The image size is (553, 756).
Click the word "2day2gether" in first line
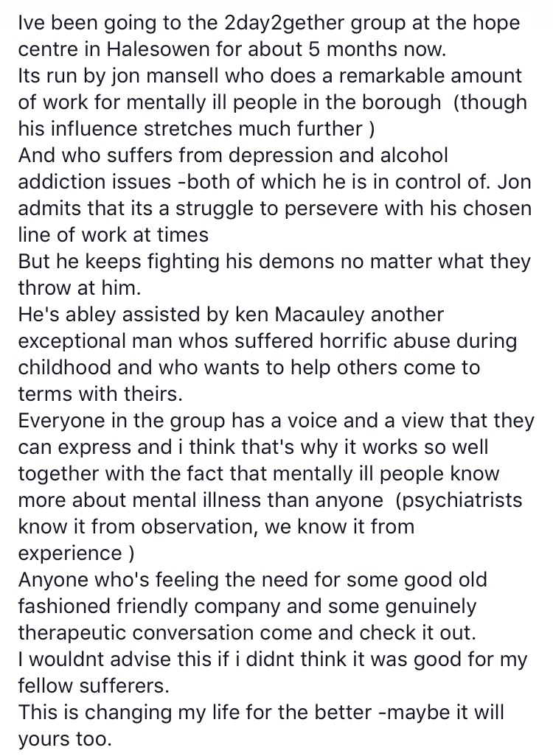pos(284,23)
